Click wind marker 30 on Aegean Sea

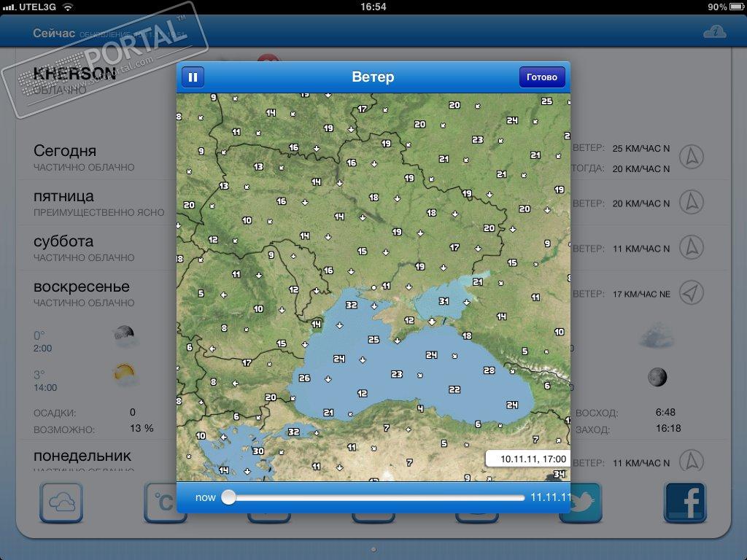point(258,451)
